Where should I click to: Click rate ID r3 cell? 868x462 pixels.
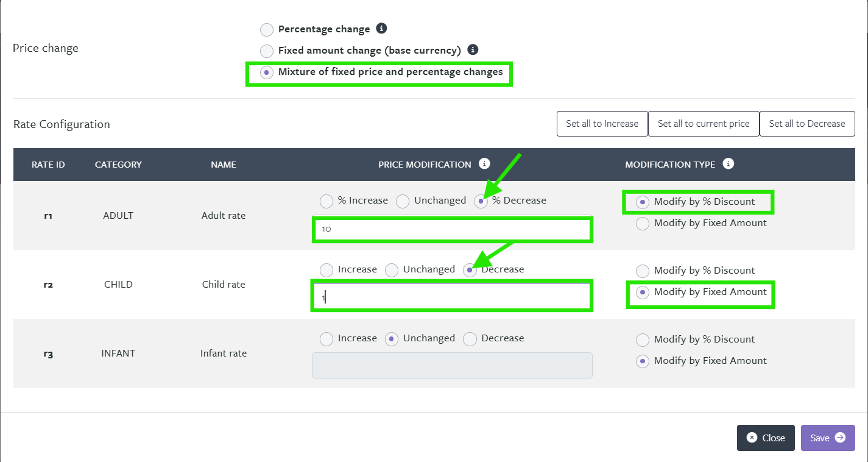pos(48,354)
